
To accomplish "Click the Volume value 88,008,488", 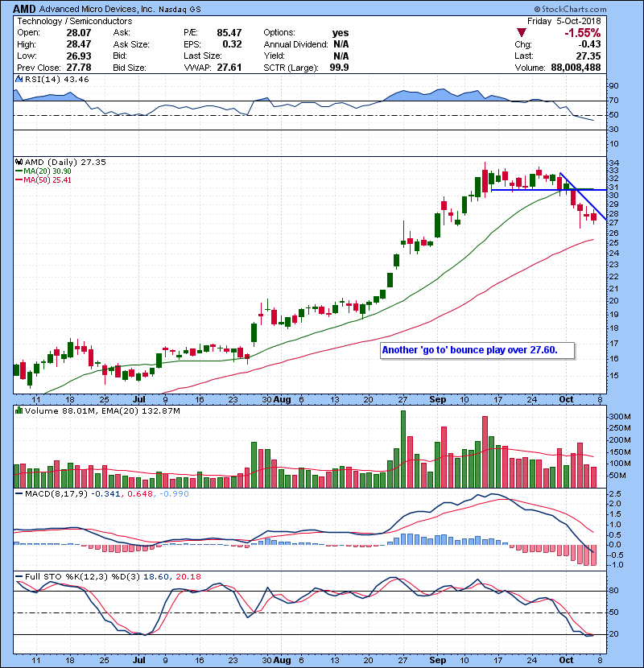I will (x=576, y=68).
